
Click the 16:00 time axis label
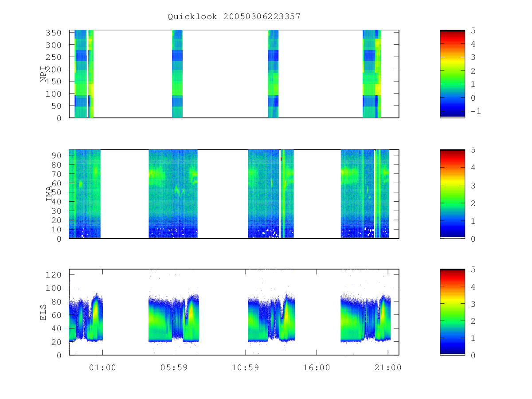coord(317,368)
